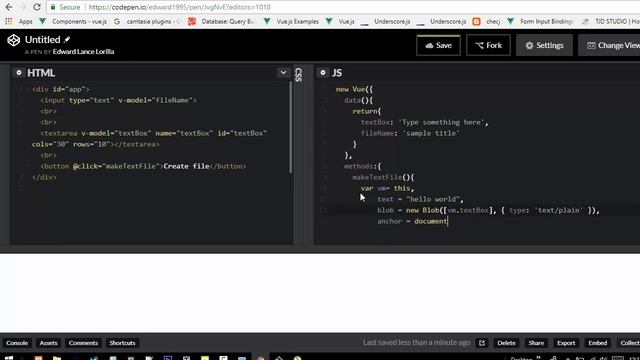Open the Apps grid in bookmarks bar
Image resolution: width=640 pixels, height=360 pixels.
[x=9, y=21]
